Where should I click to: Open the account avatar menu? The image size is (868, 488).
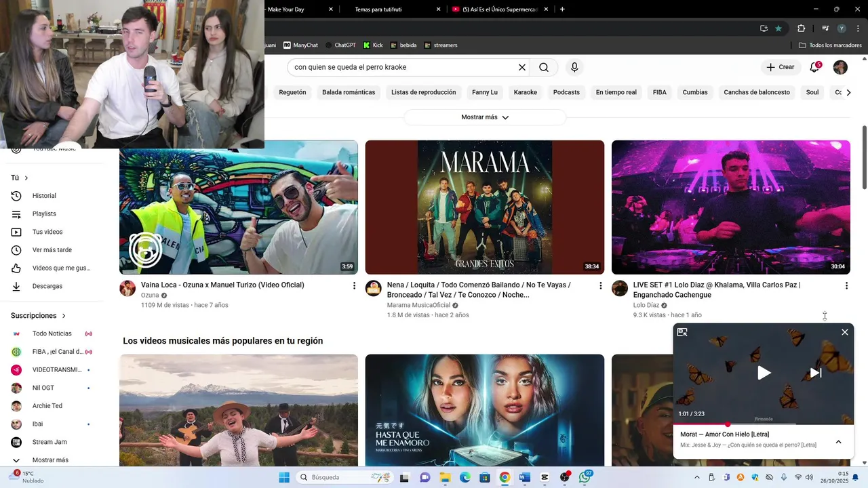coord(840,67)
